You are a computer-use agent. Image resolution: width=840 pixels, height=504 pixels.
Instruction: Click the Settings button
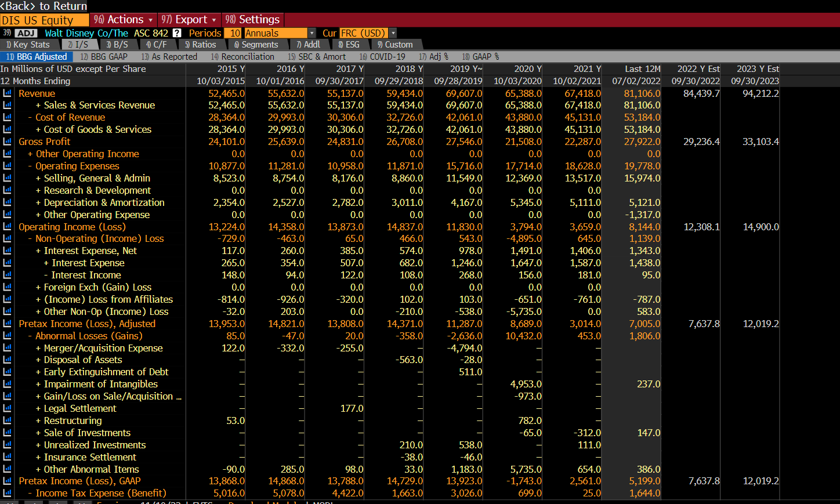252,20
